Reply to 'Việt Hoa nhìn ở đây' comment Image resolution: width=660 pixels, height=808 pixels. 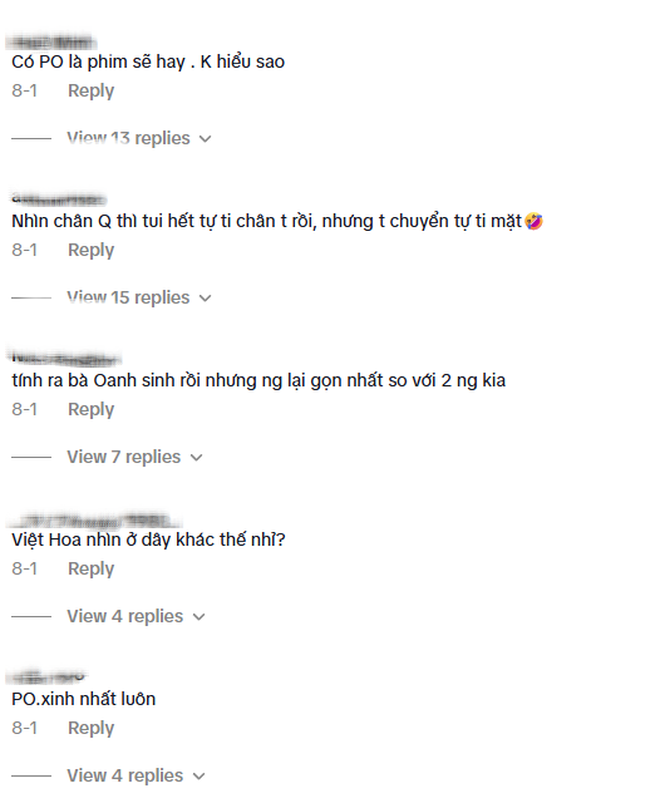tap(91, 568)
